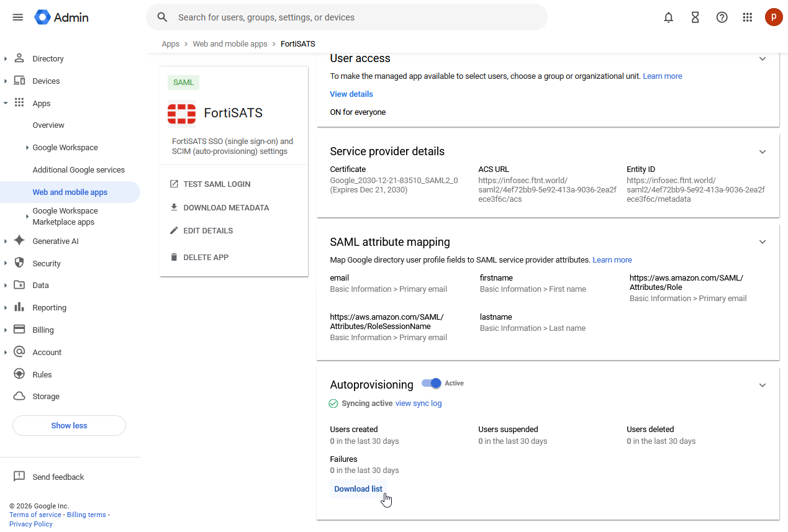The image size is (788, 532).
Task: Click the search magnifier icon
Action: coord(163,17)
